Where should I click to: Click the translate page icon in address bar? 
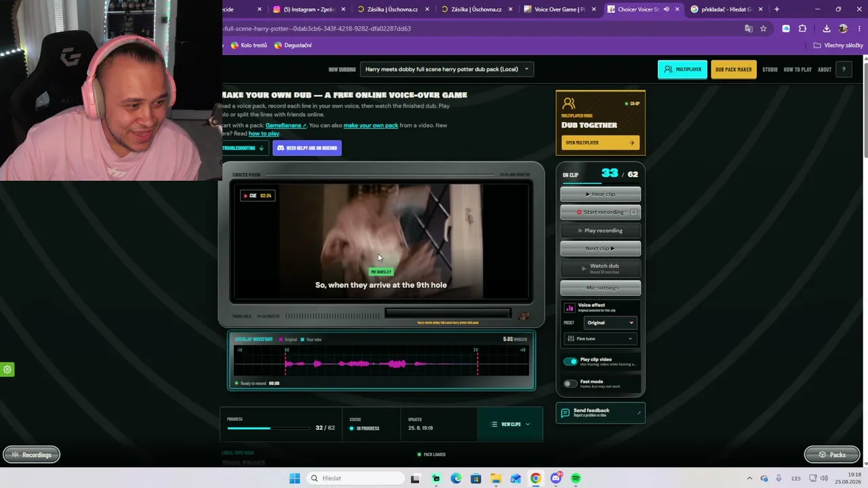click(749, 28)
